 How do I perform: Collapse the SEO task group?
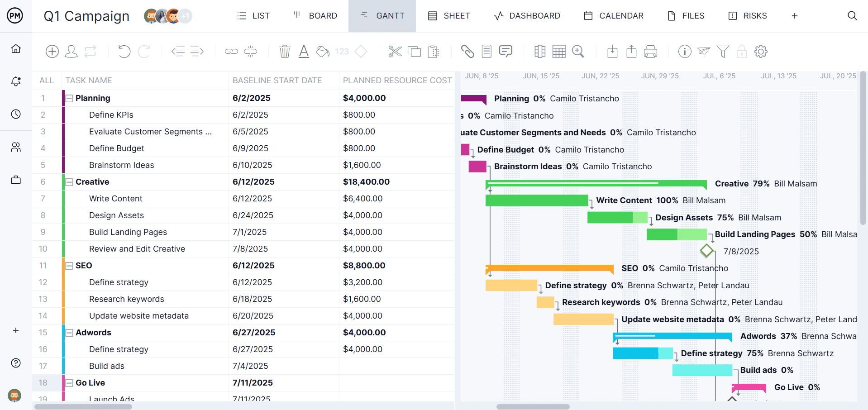(x=69, y=266)
